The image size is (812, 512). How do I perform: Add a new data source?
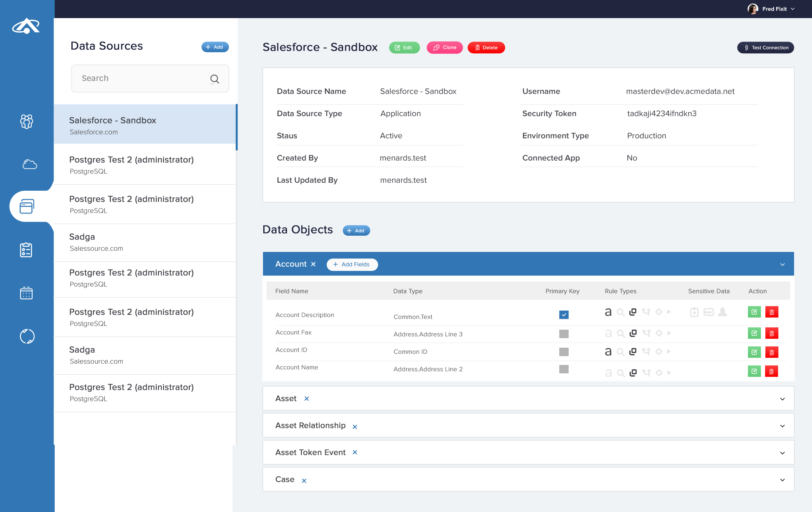215,47
